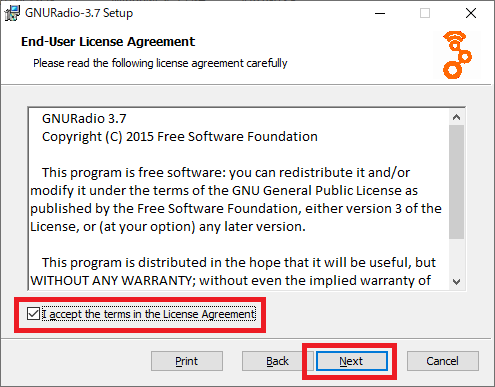Click the license scrollbar thumb

[456, 182]
